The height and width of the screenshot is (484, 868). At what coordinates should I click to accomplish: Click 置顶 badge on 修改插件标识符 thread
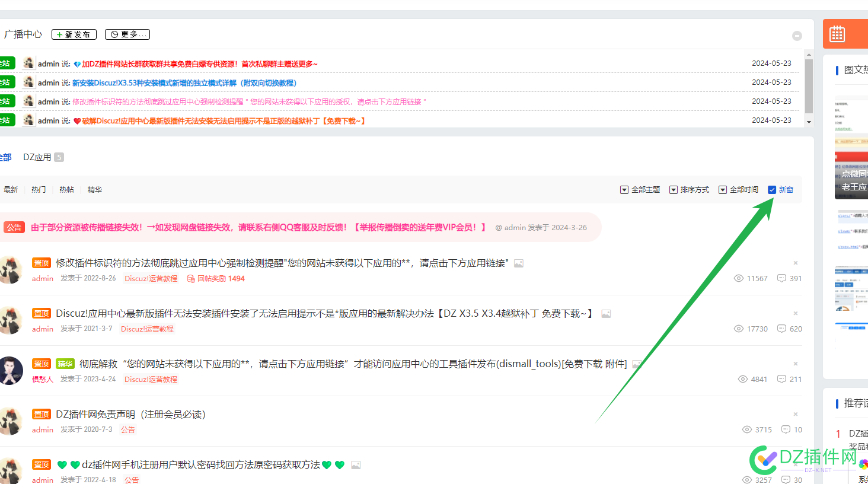(42, 263)
